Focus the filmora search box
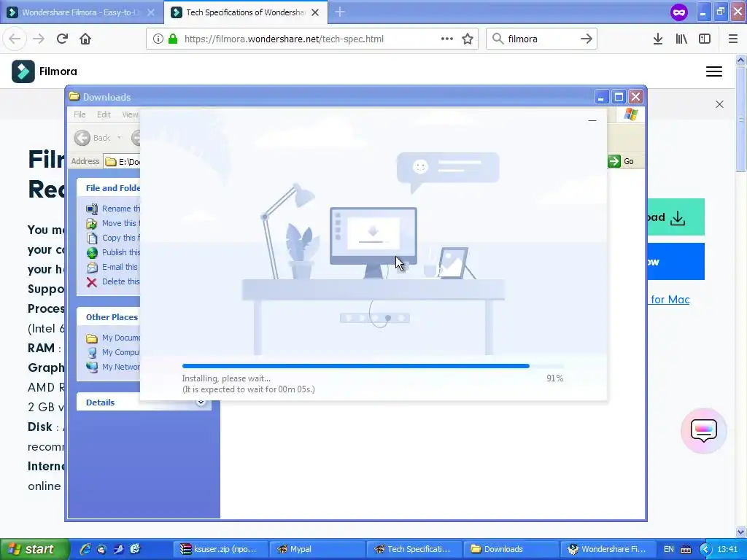 (541, 39)
